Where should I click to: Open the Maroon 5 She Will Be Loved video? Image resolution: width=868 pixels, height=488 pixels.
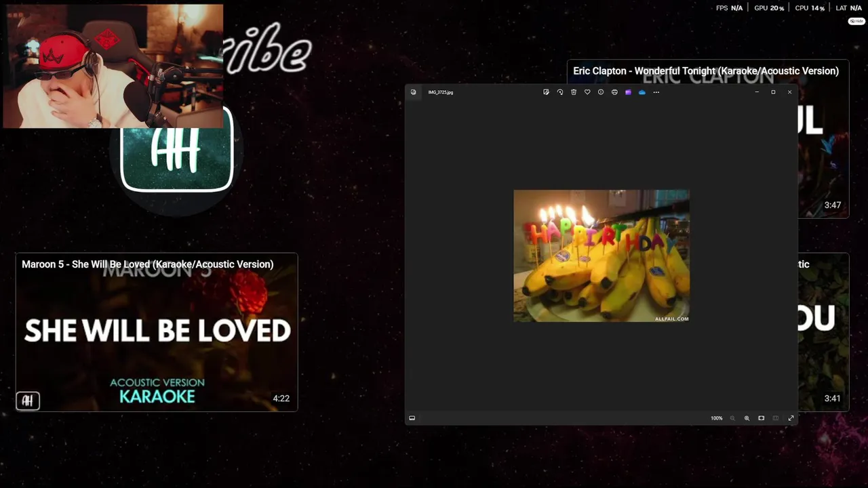click(x=157, y=332)
